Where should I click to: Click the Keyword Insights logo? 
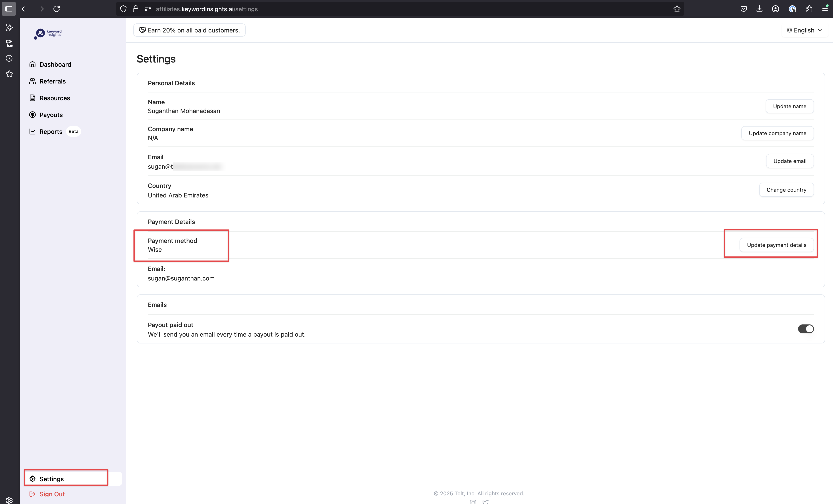48,34
